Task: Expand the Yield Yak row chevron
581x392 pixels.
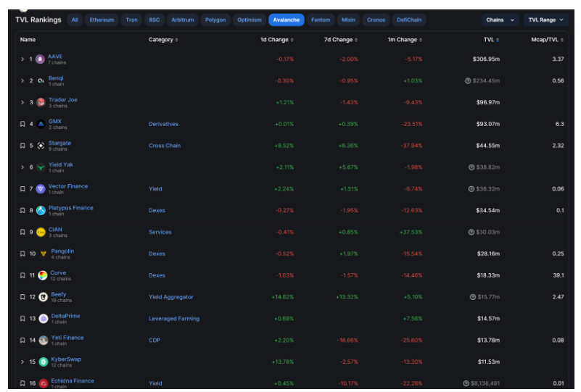Action: click(x=22, y=167)
